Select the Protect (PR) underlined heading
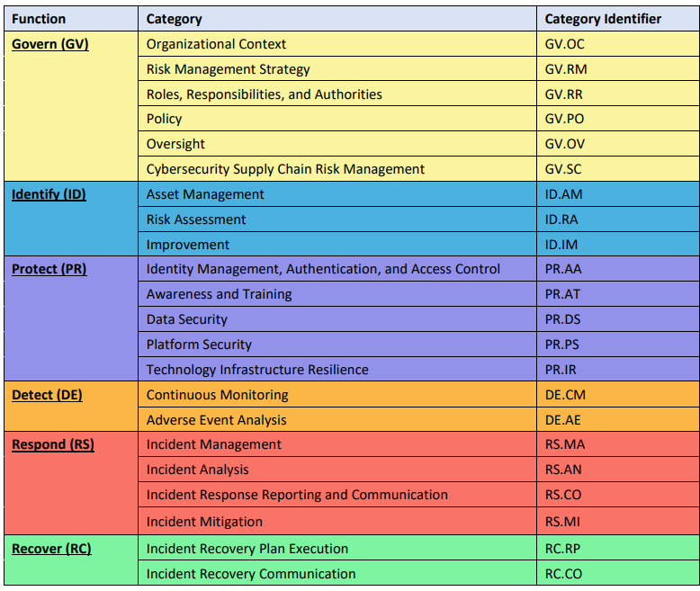Screen dimensions: 700x591 point(49,269)
